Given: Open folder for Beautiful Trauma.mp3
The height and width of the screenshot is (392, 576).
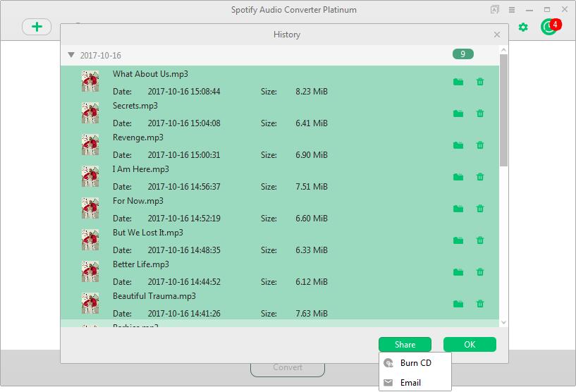Looking at the screenshot, I should coord(458,304).
